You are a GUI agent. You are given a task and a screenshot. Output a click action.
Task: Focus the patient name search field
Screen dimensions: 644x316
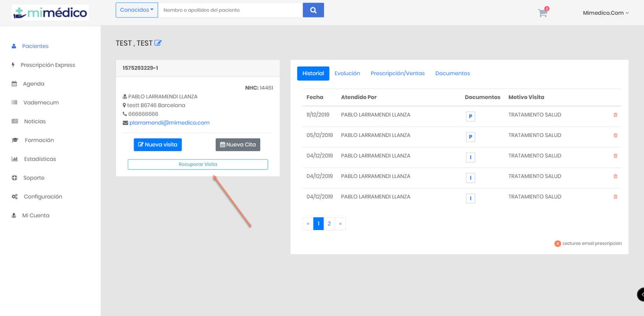[x=230, y=10]
